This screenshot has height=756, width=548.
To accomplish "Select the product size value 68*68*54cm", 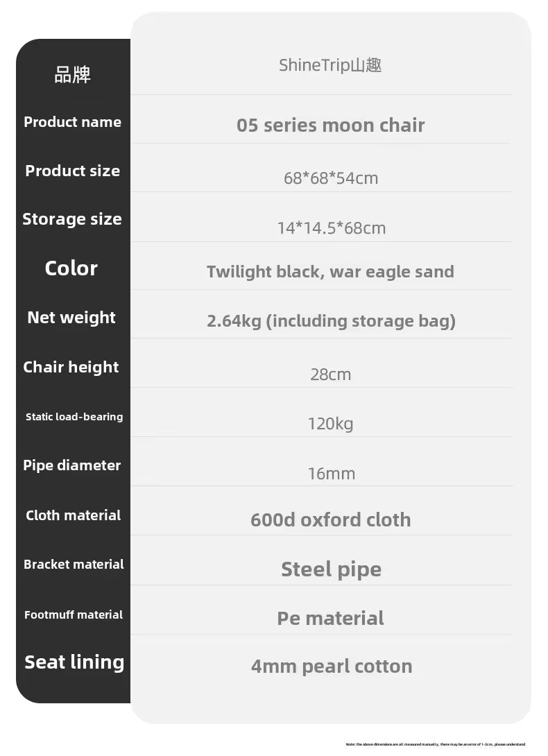I will [x=331, y=178].
